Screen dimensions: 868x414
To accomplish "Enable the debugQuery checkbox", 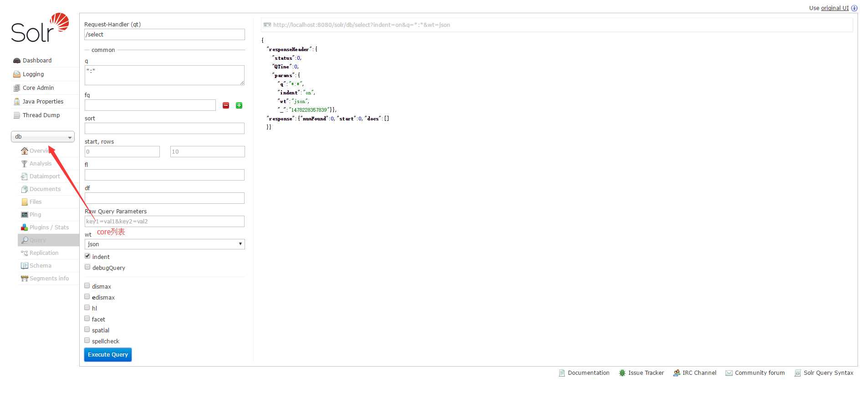I will coord(87,267).
